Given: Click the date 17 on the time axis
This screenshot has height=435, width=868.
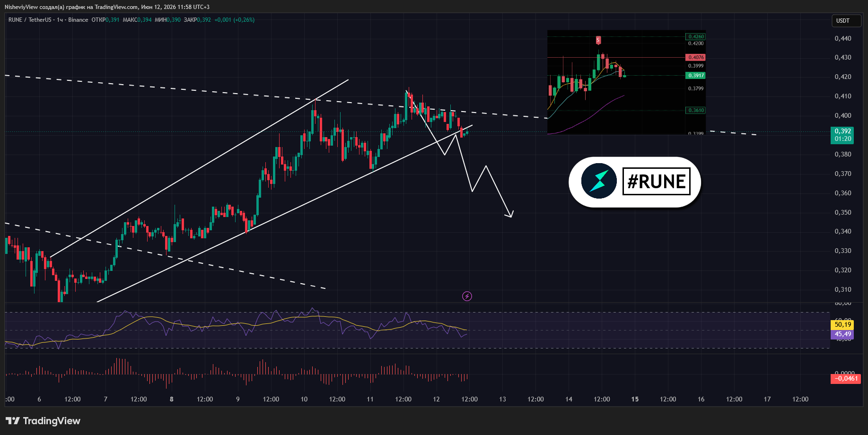Looking at the screenshot, I should point(767,400).
